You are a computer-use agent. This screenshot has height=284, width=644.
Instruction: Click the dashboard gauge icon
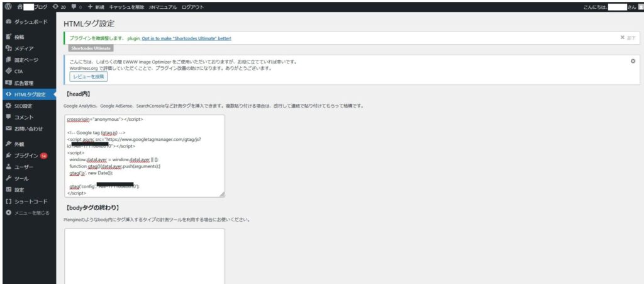[9, 22]
